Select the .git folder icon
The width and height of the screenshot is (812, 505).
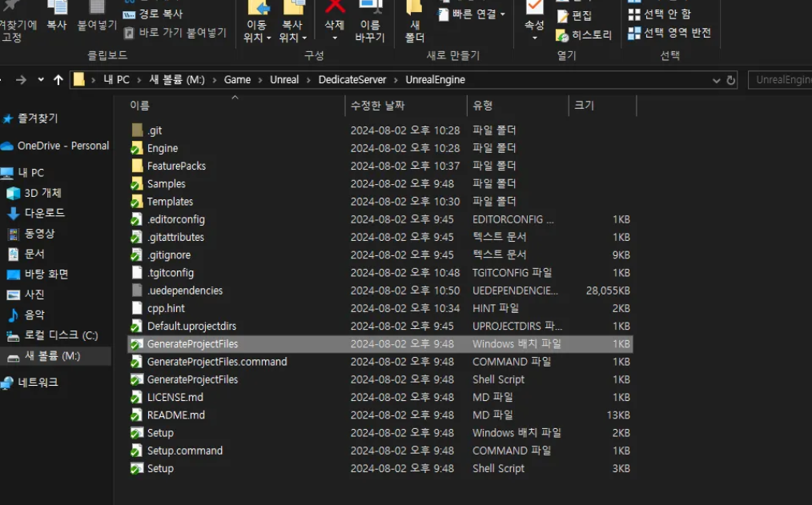[137, 130]
